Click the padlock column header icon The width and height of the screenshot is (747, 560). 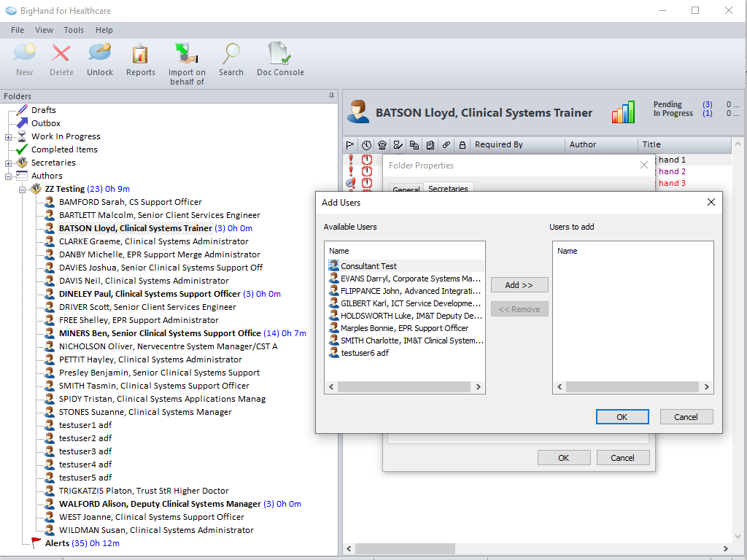coord(462,145)
